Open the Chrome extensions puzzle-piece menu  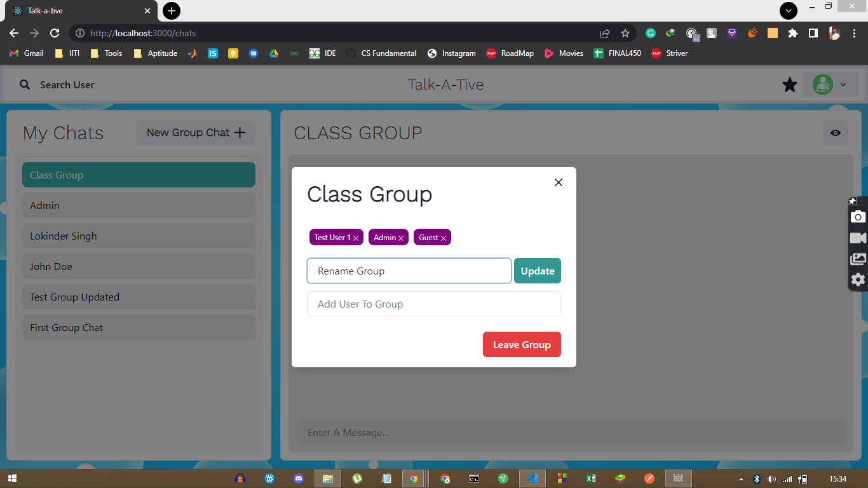[x=793, y=33]
